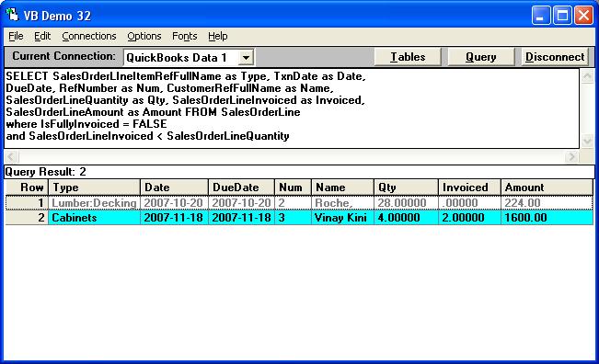Click the Qty cell 4.00000
599x364 pixels.
(x=406, y=218)
